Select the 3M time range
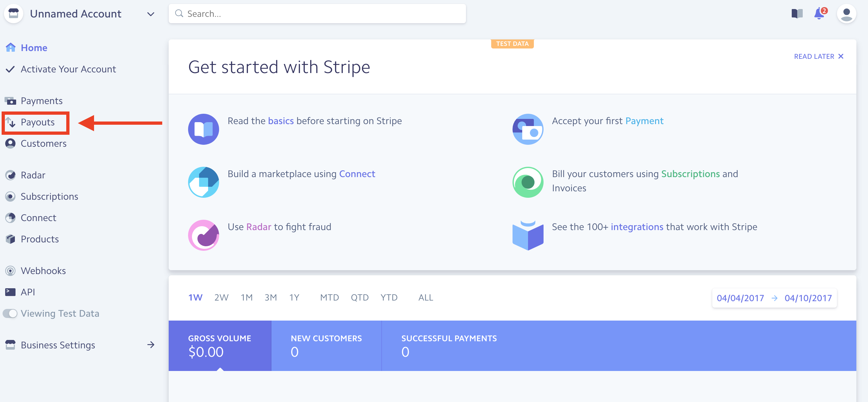Screen dimensions: 868x402 click(x=270, y=298)
